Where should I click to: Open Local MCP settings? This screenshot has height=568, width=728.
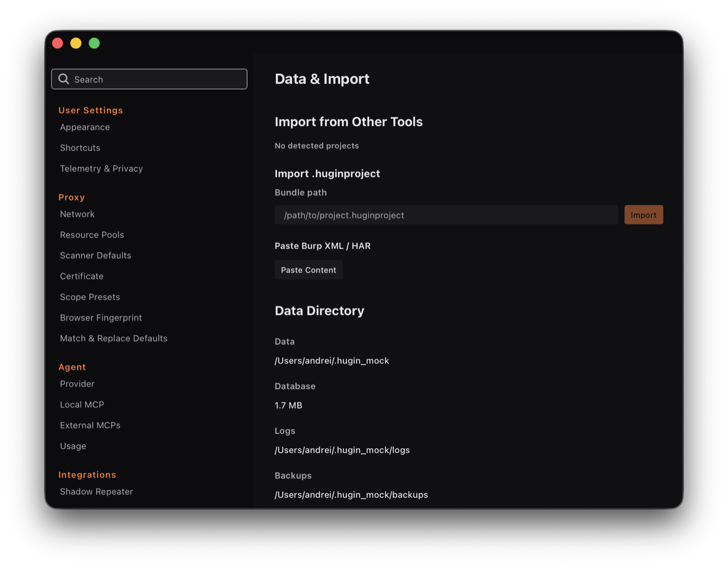[x=82, y=405]
